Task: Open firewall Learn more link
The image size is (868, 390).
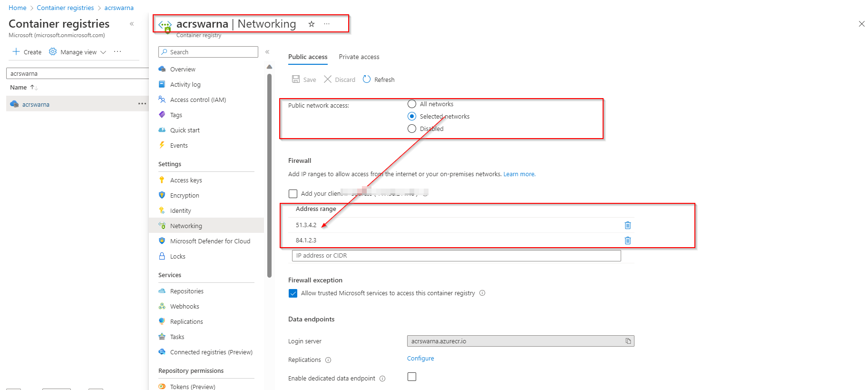Action: (519, 174)
